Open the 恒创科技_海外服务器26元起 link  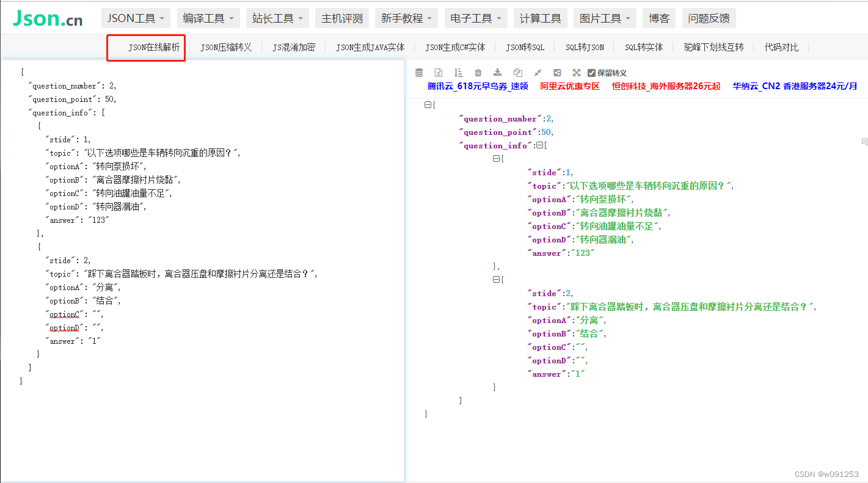click(x=666, y=86)
